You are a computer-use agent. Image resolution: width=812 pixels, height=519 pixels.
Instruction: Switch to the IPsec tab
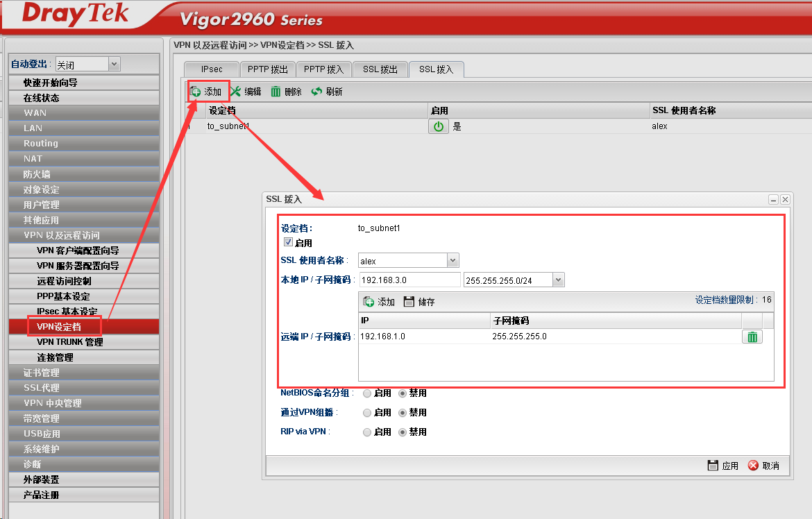coord(212,69)
